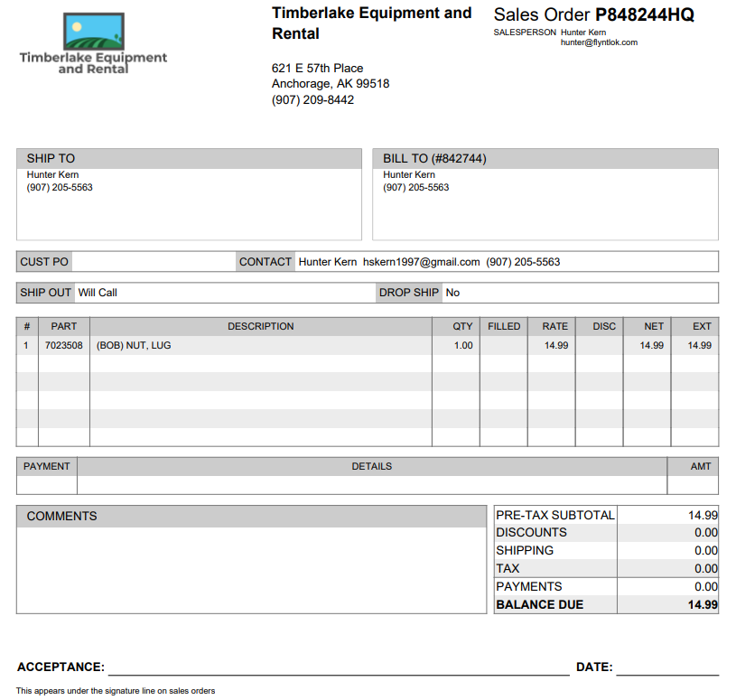736x700 pixels.
Task: Click the NET cell value 14.99
Action: click(651, 346)
